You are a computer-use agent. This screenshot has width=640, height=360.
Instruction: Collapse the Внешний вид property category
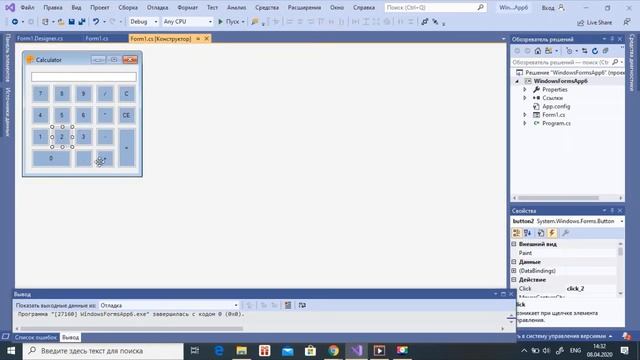(514, 244)
